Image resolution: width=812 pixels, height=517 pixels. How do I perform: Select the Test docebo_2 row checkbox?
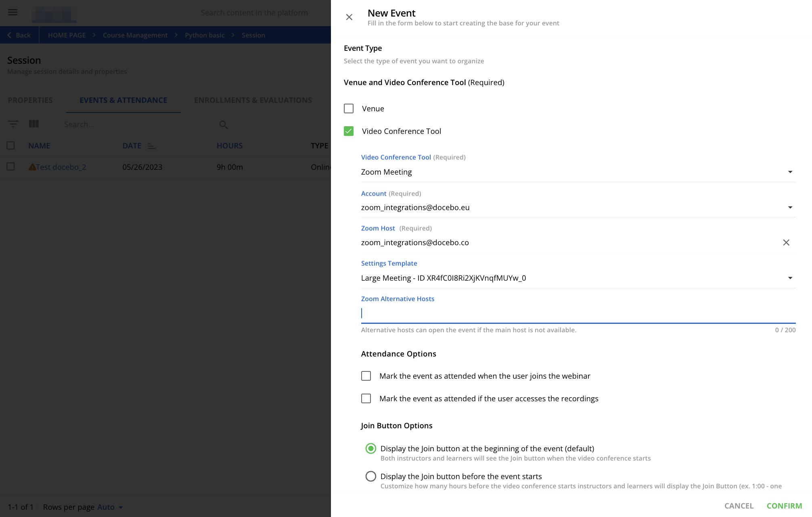(x=11, y=167)
